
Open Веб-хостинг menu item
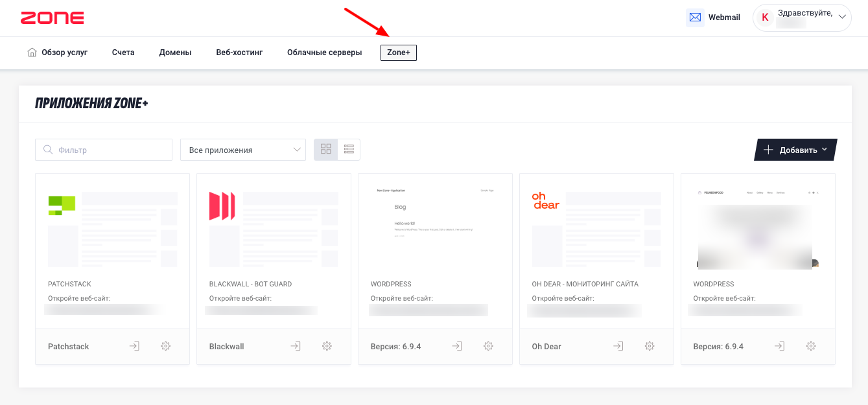click(239, 52)
